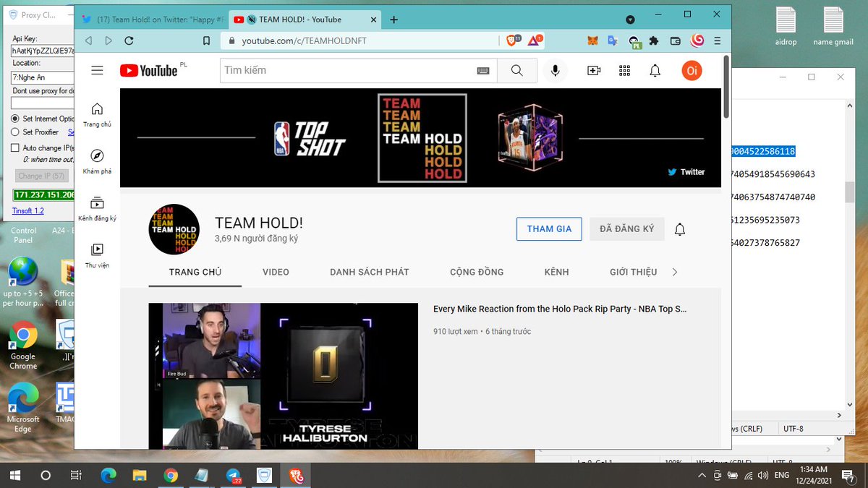868x488 pixels.
Task: Open Thư viện in sidebar
Action: (97, 256)
